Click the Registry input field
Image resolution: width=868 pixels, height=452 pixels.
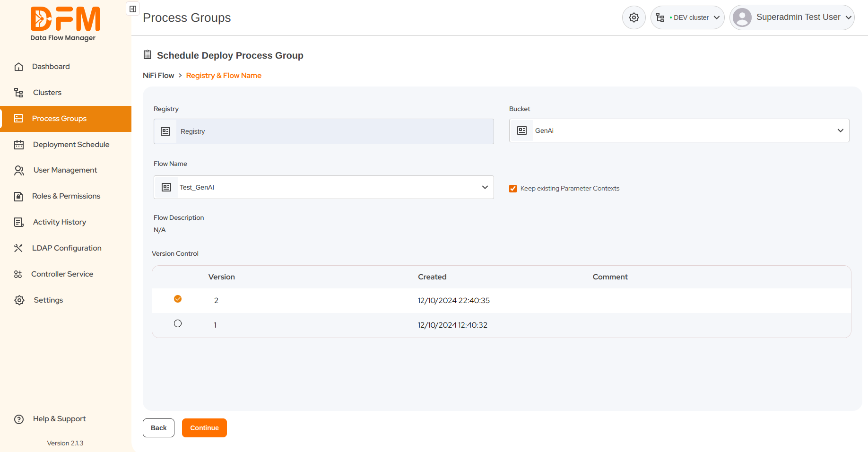[324, 131]
